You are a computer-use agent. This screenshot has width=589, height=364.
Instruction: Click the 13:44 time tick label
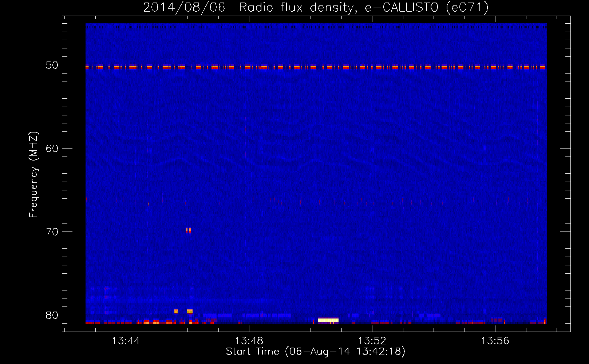(126, 341)
